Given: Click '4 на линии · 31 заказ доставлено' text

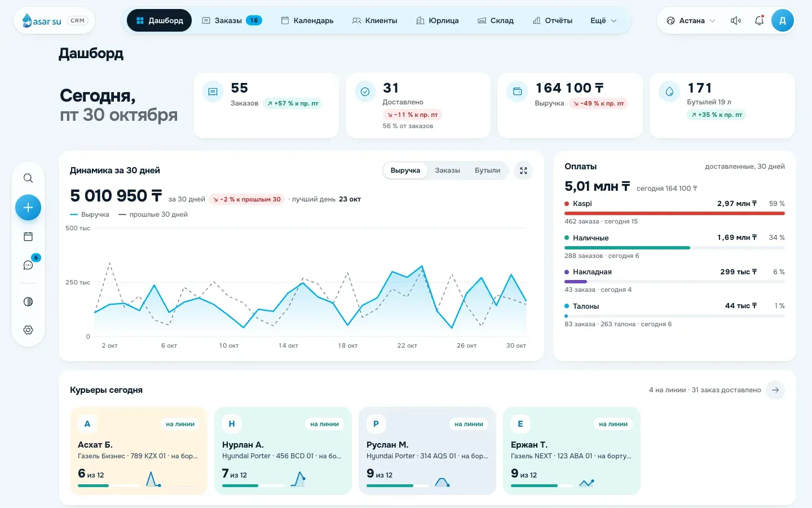Looking at the screenshot, I should point(705,390).
